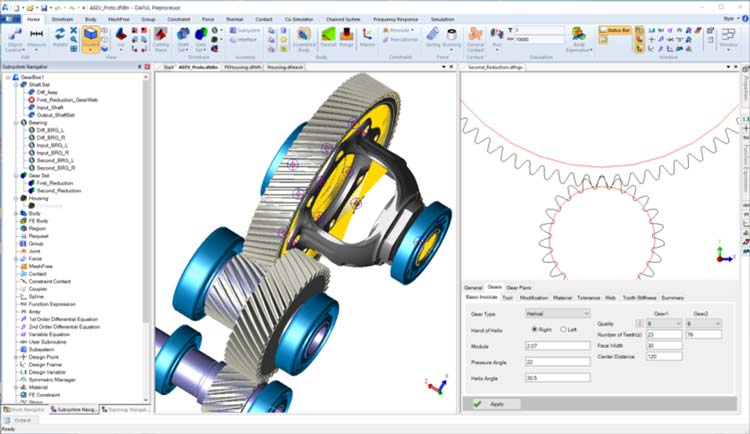Screen dimensions: 750x434
Task: Select the Left hand of helix radio
Action: click(x=563, y=330)
